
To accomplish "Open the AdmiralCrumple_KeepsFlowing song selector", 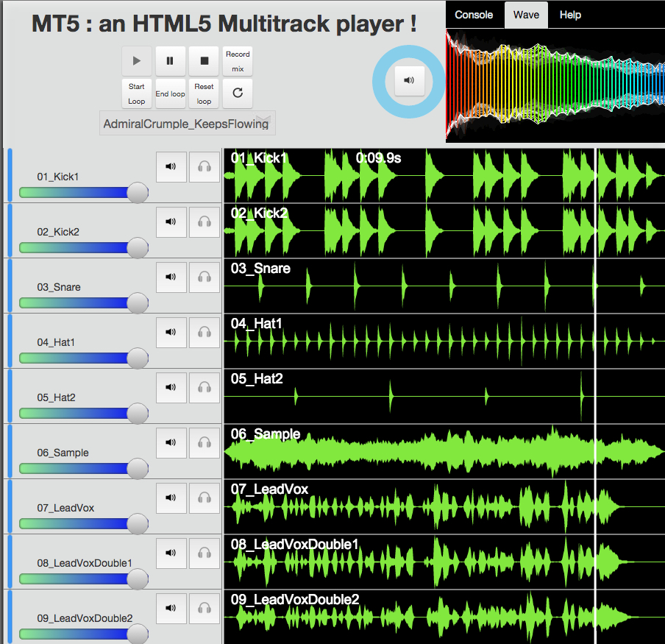I will (x=187, y=122).
